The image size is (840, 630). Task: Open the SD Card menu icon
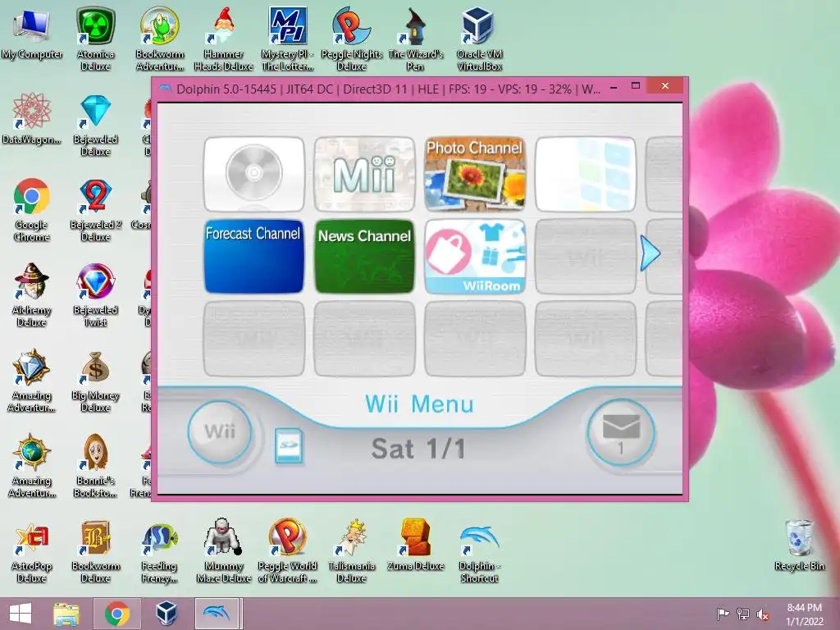288,445
